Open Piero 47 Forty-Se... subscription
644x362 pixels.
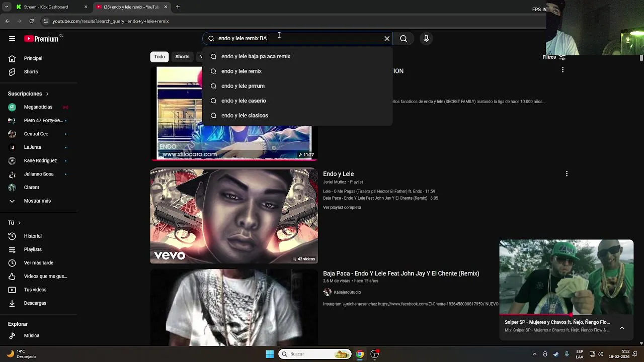pos(39,120)
